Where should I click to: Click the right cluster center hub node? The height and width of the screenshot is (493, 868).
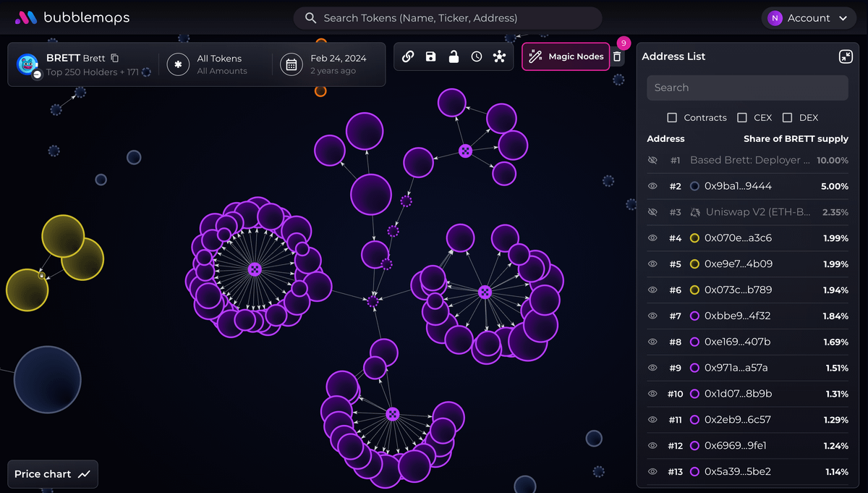coord(485,292)
